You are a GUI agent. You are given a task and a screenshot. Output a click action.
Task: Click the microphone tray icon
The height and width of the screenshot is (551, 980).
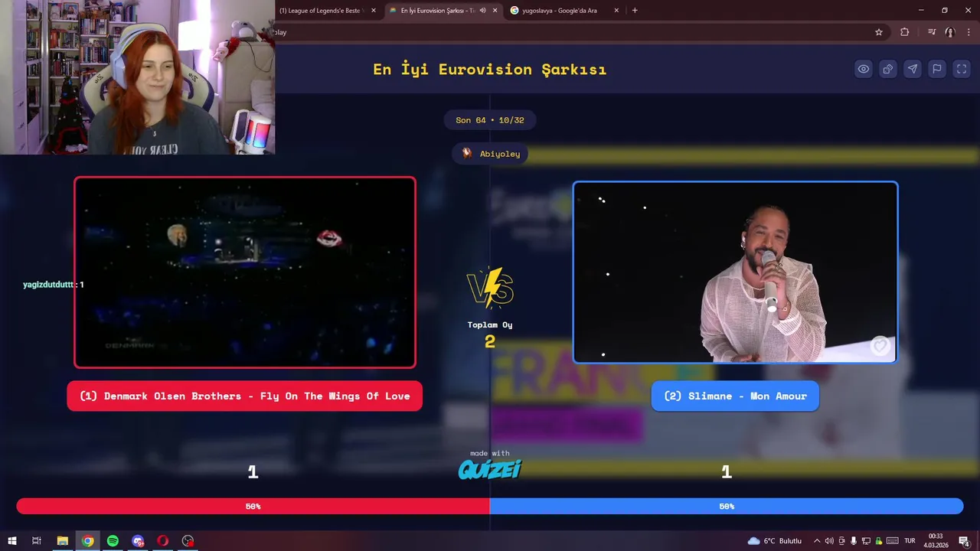(x=854, y=541)
